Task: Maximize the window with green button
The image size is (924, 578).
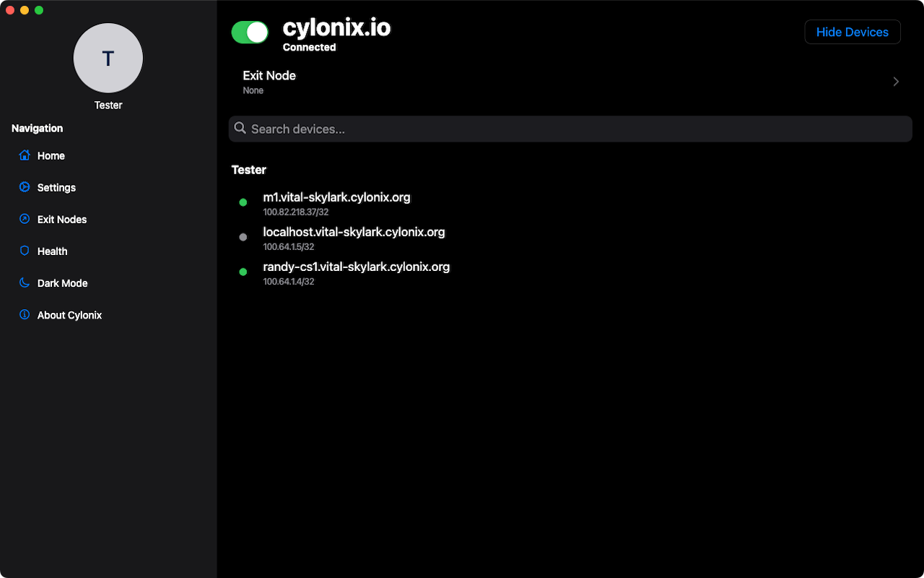Action: (39, 10)
